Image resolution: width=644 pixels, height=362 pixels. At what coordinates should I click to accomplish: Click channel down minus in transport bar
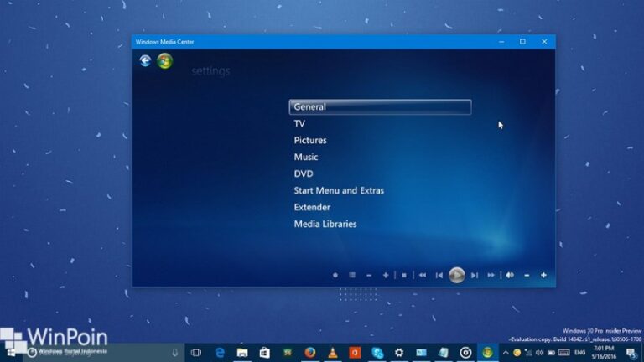click(x=369, y=275)
